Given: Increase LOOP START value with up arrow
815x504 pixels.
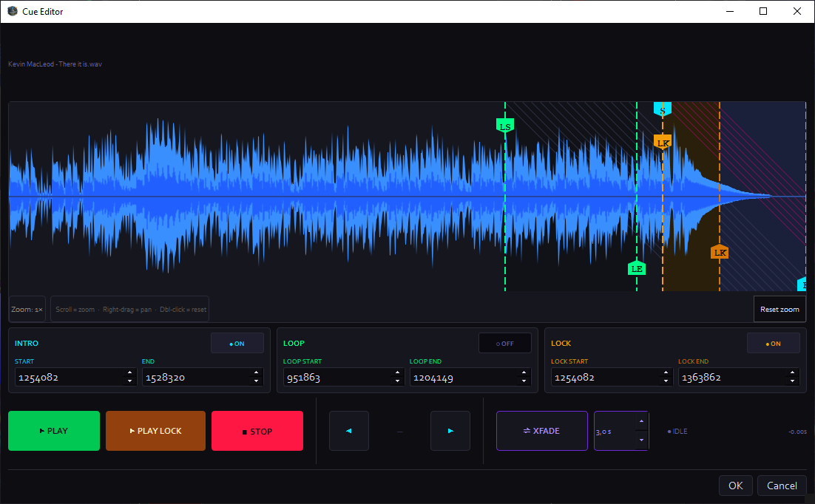Looking at the screenshot, I should pos(397,372).
